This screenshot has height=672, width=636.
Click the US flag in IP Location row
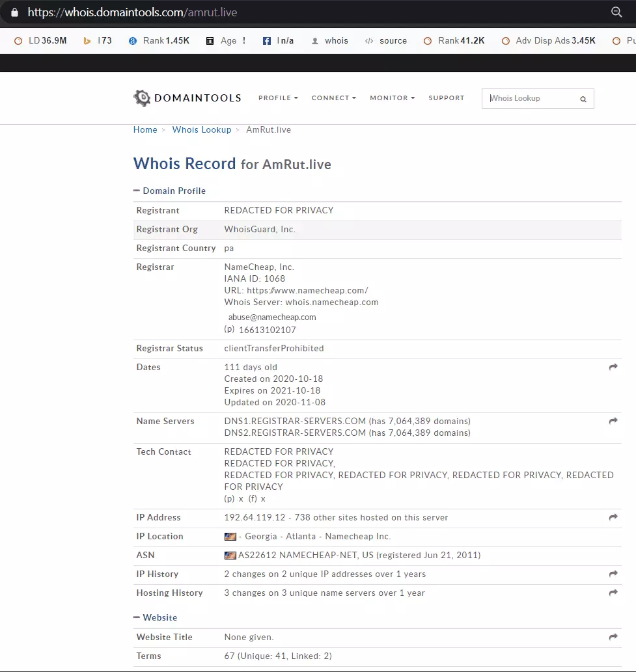coord(230,537)
